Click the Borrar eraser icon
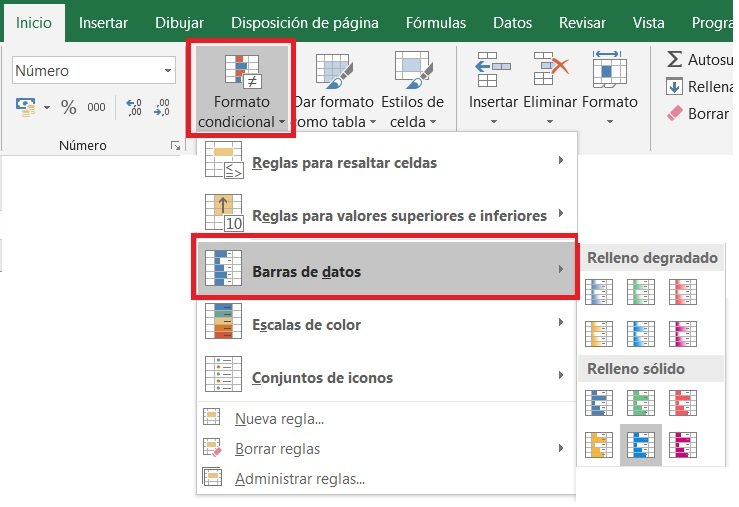This screenshot has width=739, height=507. click(674, 114)
